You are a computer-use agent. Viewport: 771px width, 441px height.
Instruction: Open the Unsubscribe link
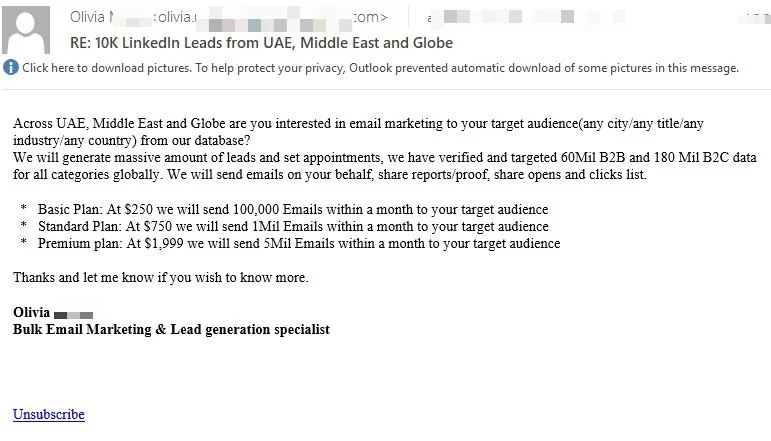[x=49, y=414]
